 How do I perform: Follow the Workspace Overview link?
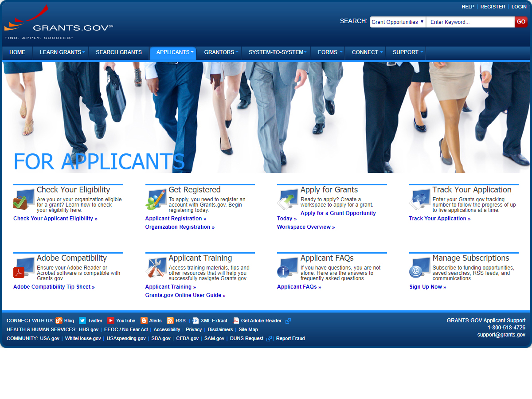(x=305, y=227)
